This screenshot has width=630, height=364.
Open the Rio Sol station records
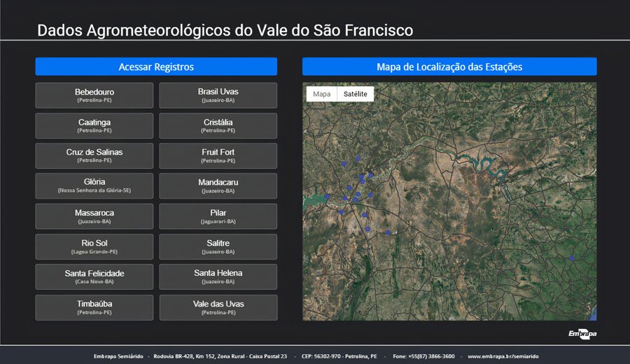pyautogui.click(x=94, y=247)
